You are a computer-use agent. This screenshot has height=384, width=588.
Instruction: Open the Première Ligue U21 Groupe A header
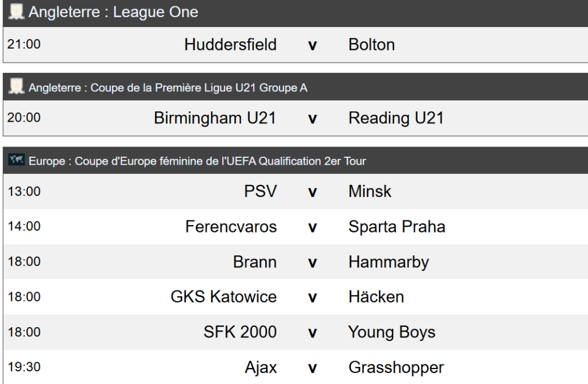pos(168,88)
